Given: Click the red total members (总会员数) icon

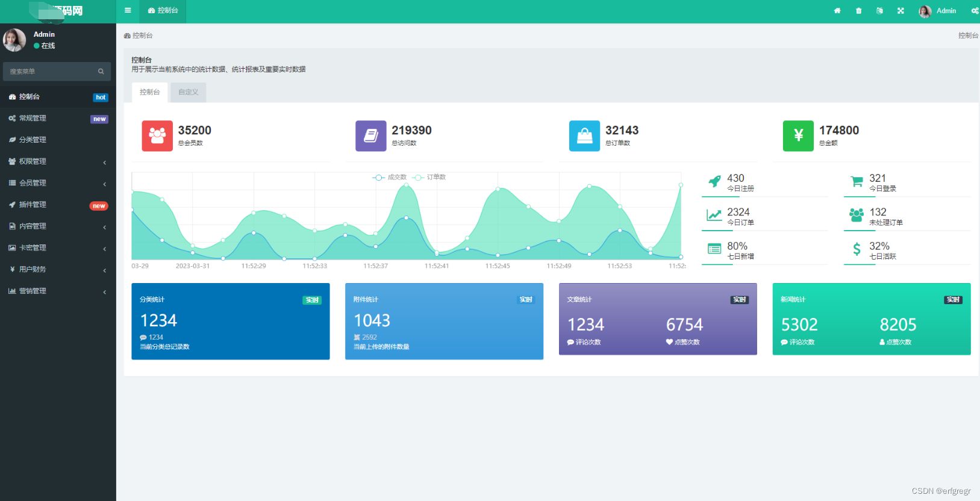Looking at the screenshot, I should 157,135.
